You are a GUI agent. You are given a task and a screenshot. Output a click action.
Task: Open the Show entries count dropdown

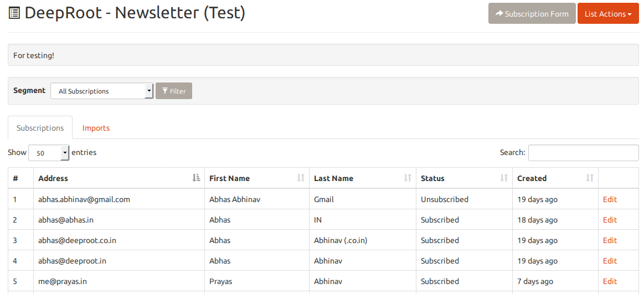(49, 153)
